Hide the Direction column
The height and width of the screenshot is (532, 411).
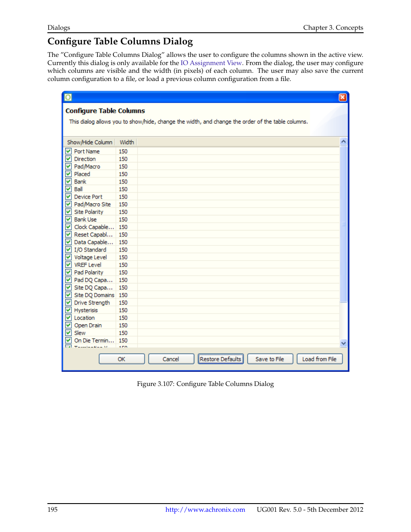68,159
